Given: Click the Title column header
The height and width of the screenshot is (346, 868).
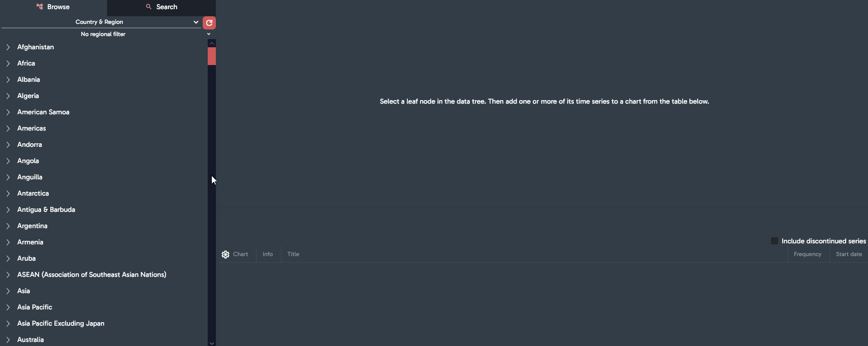Looking at the screenshot, I should pyautogui.click(x=293, y=254).
